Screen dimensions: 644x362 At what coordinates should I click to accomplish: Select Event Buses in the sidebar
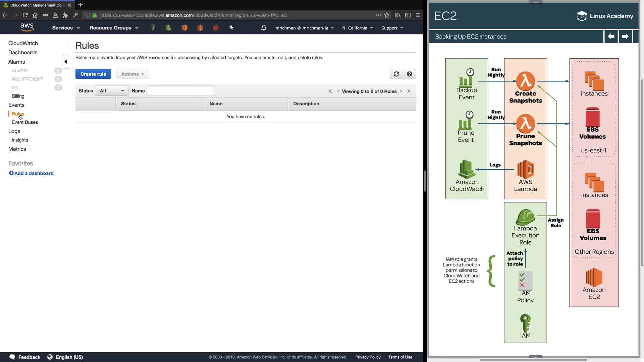[x=24, y=122]
